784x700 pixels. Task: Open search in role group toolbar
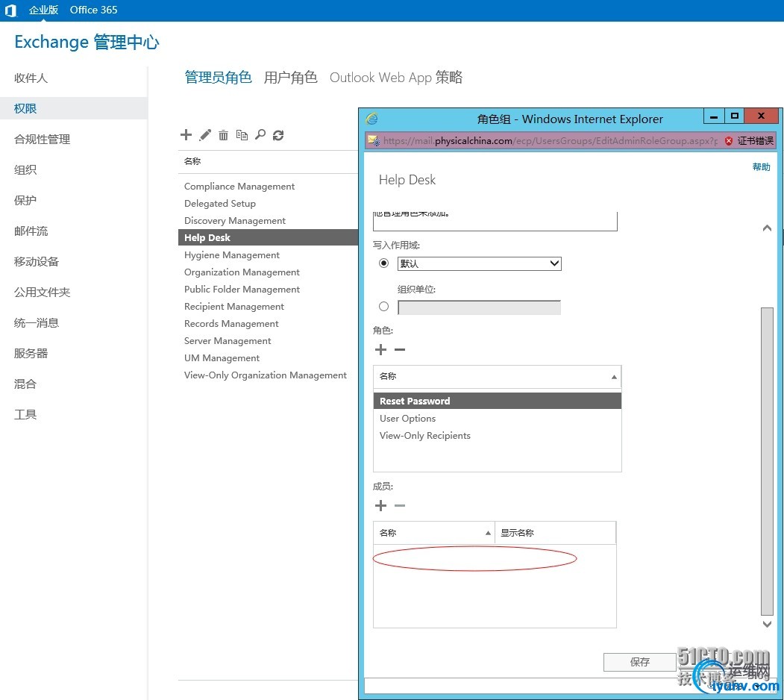260,134
